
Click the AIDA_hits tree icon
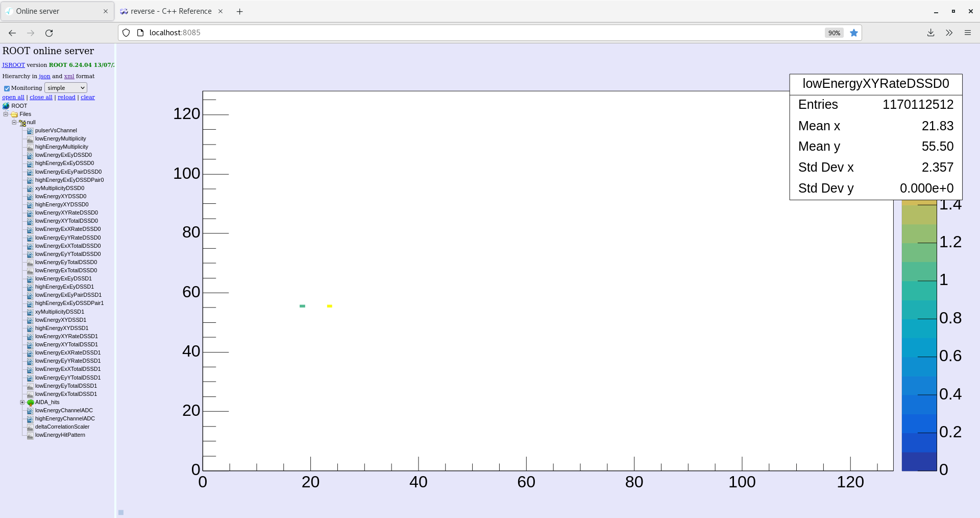(x=31, y=403)
